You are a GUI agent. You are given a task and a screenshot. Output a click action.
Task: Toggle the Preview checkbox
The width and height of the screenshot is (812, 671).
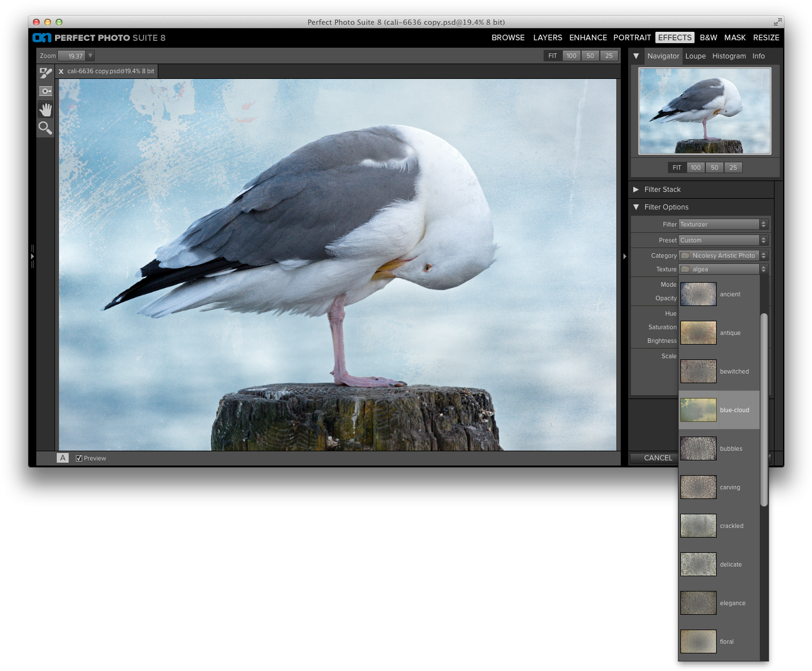79,458
